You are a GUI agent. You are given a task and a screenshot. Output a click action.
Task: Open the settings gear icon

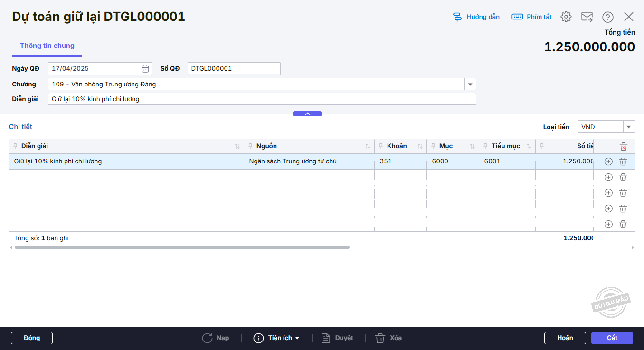tap(566, 17)
